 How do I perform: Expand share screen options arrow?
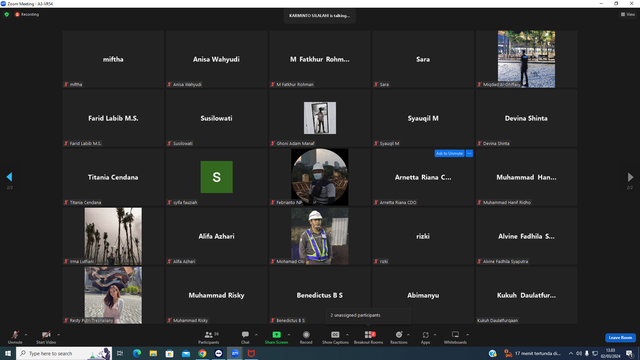[289, 335]
